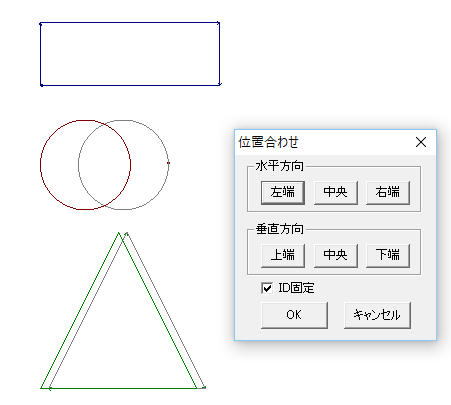Choose 中央 in the 水平方向 group

[x=336, y=193]
